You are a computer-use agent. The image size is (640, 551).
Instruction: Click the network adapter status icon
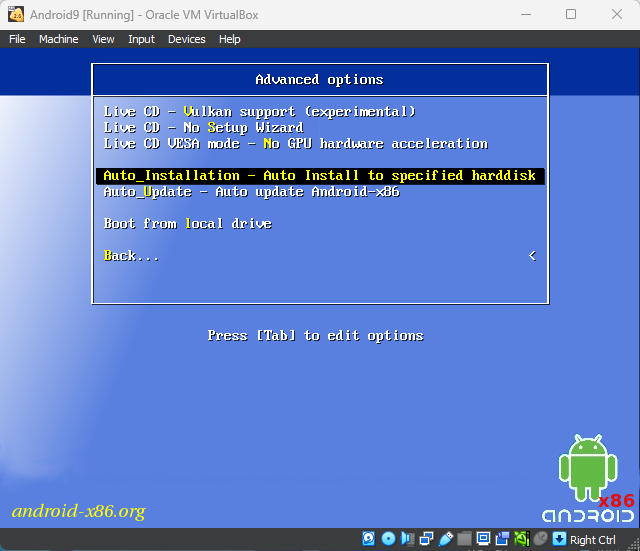[x=427, y=539]
